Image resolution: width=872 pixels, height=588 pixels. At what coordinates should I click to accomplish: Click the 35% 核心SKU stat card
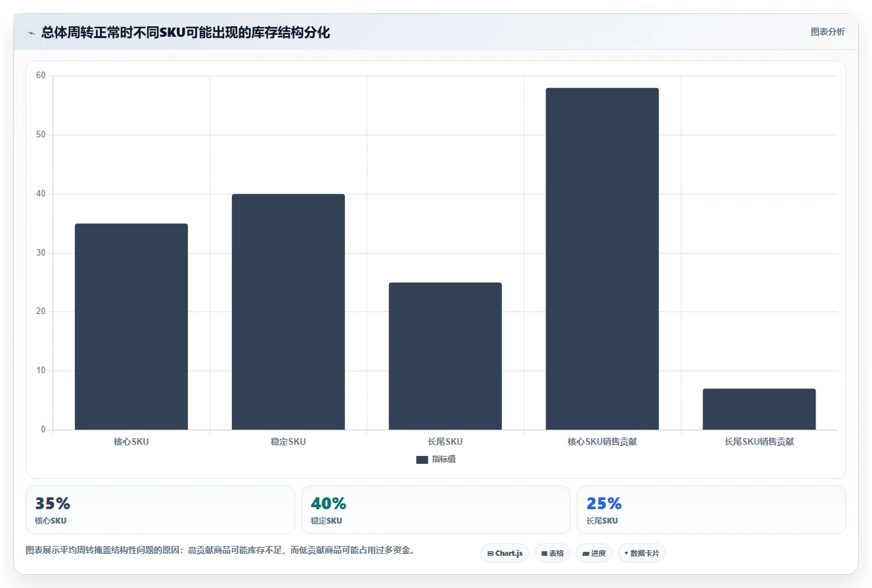click(160, 510)
